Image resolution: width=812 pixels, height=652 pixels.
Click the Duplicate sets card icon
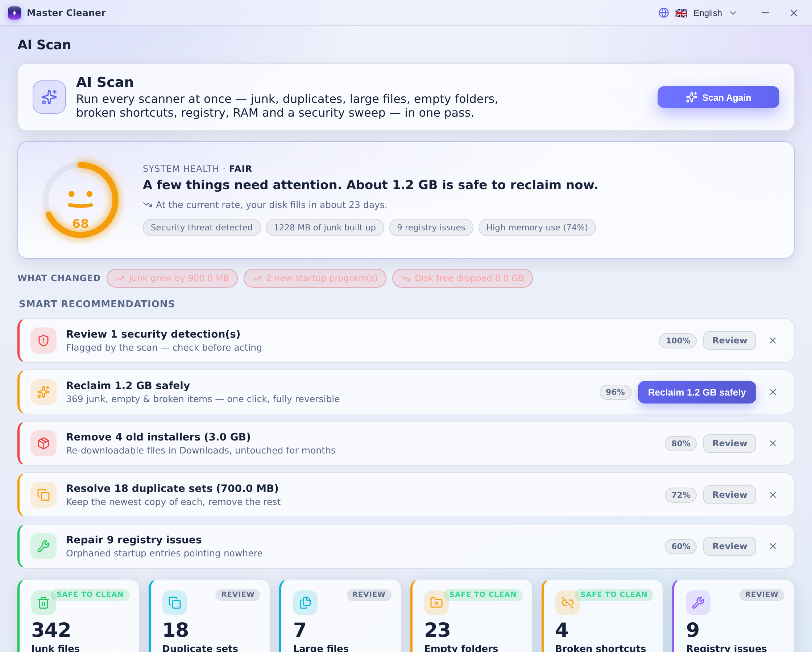(x=175, y=603)
